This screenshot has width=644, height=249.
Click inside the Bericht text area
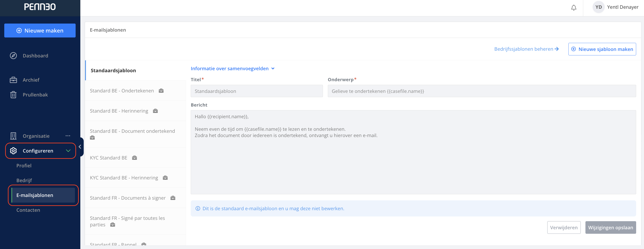(413, 152)
